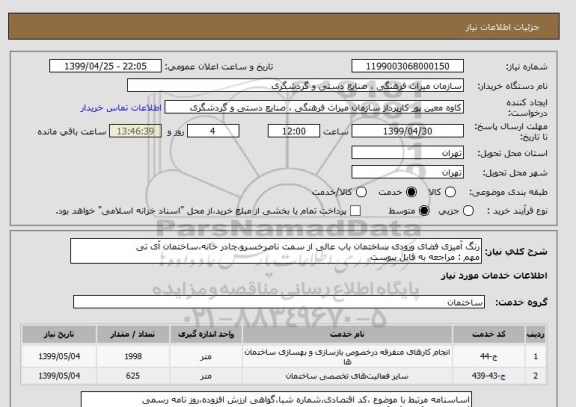Screen dimensions: 576x407
Task: Click the تعداد / مقدار column header
Action: point(133,334)
